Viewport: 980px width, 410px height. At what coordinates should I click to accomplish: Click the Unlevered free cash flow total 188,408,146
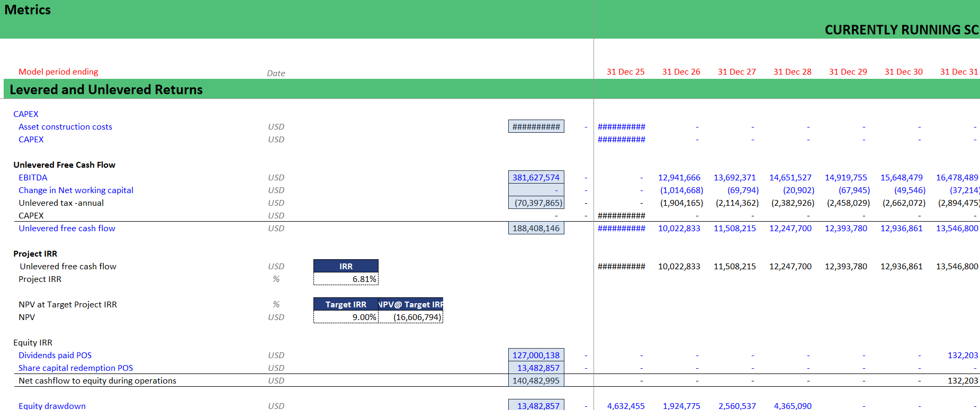point(536,228)
